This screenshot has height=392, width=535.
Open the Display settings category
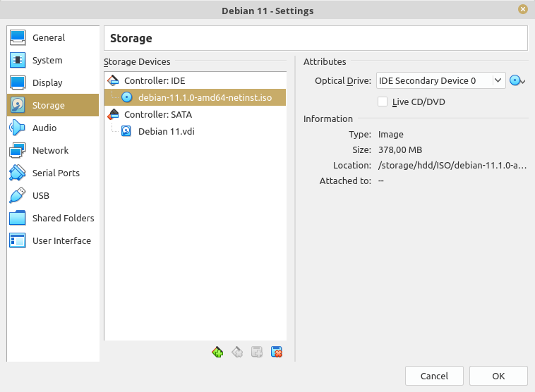(53, 82)
